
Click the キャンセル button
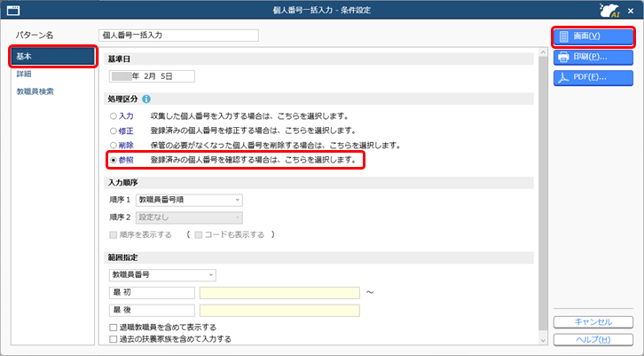[593, 322]
